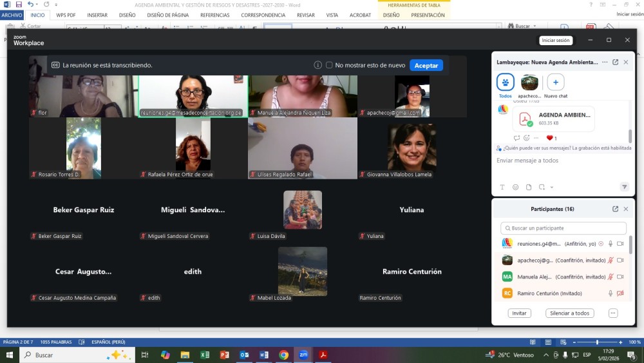This screenshot has width=644, height=363.
Task: Open the INSERTAR ribbon tab in Word
Action: point(97,15)
